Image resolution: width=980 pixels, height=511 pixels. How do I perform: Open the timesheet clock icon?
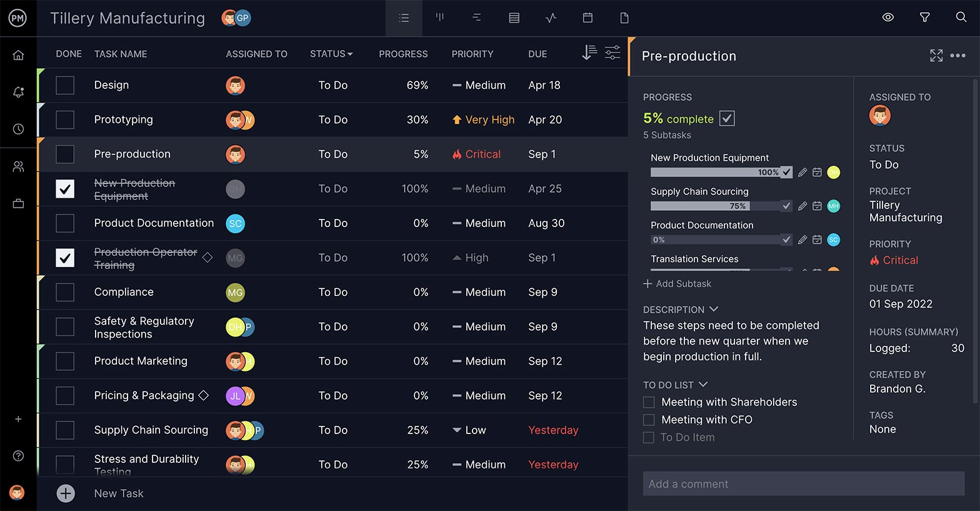click(x=18, y=129)
